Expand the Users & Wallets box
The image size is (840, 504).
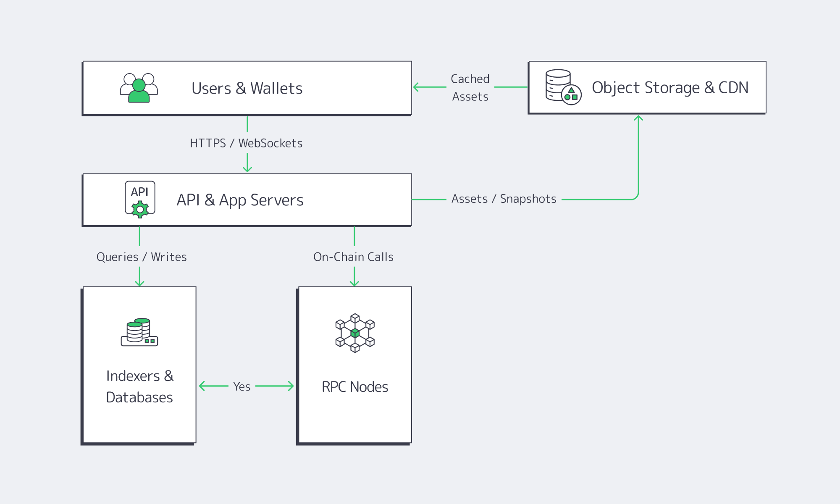point(247,87)
